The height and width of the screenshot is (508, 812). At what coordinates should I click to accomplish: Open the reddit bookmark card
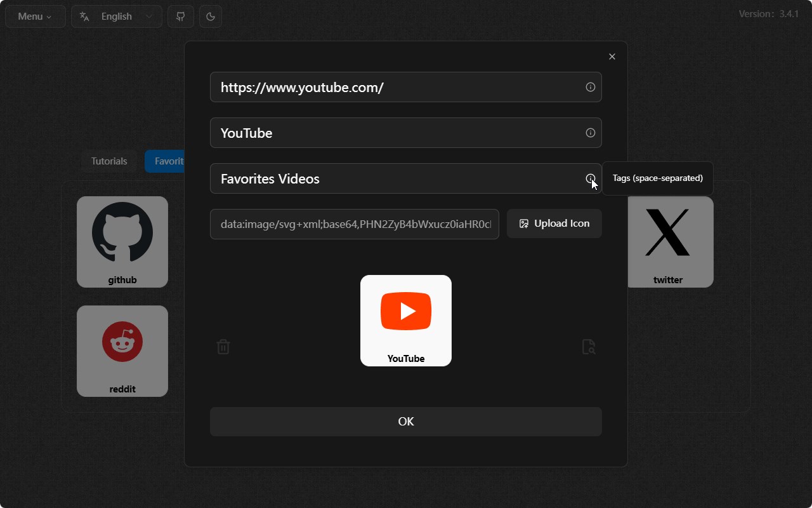click(122, 351)
